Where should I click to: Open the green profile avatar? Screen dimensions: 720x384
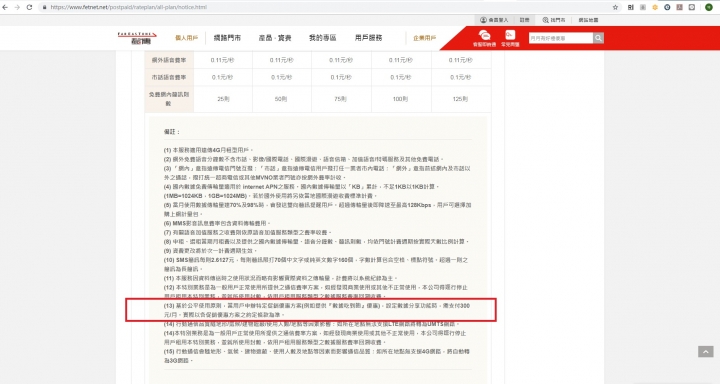click(709, 7)
